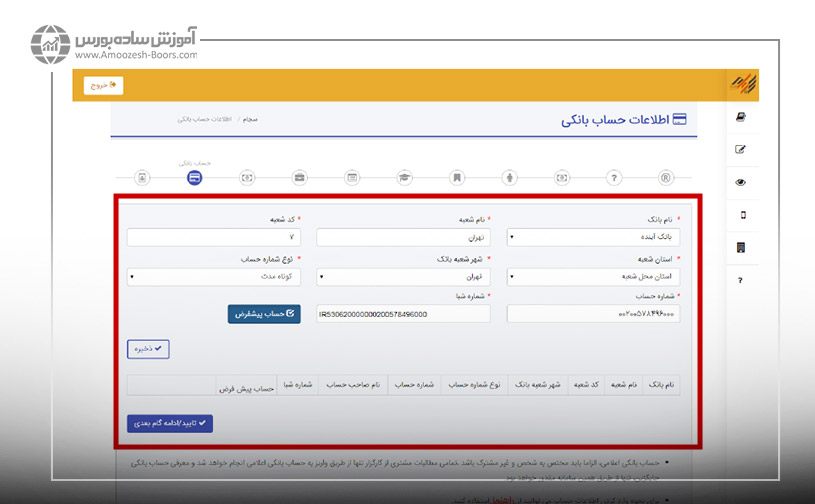This screenshot has height=504, width=815.
Task: Click the question mark help icon in sidebar
Action: tap(740, 281)
